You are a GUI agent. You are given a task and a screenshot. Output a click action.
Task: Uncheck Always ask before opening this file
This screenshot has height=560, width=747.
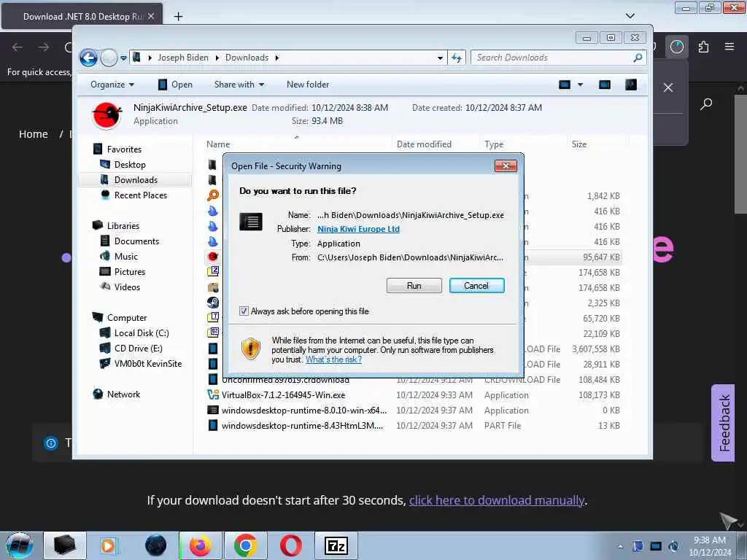(x=244, y=311)
